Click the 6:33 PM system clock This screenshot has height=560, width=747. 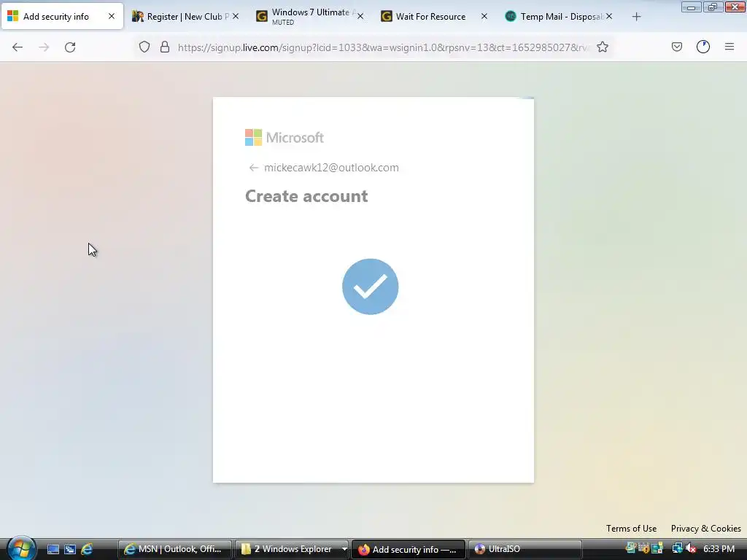point(719,549)
